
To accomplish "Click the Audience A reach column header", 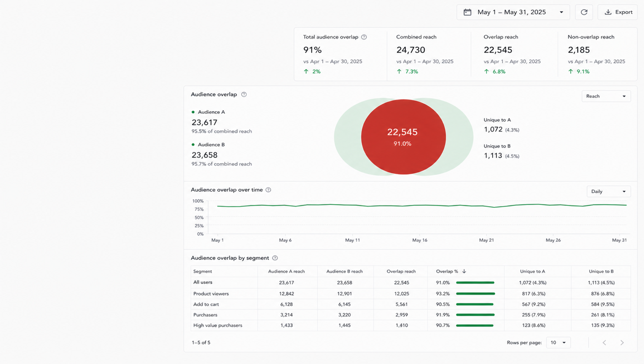I will (x=287, y=272).
